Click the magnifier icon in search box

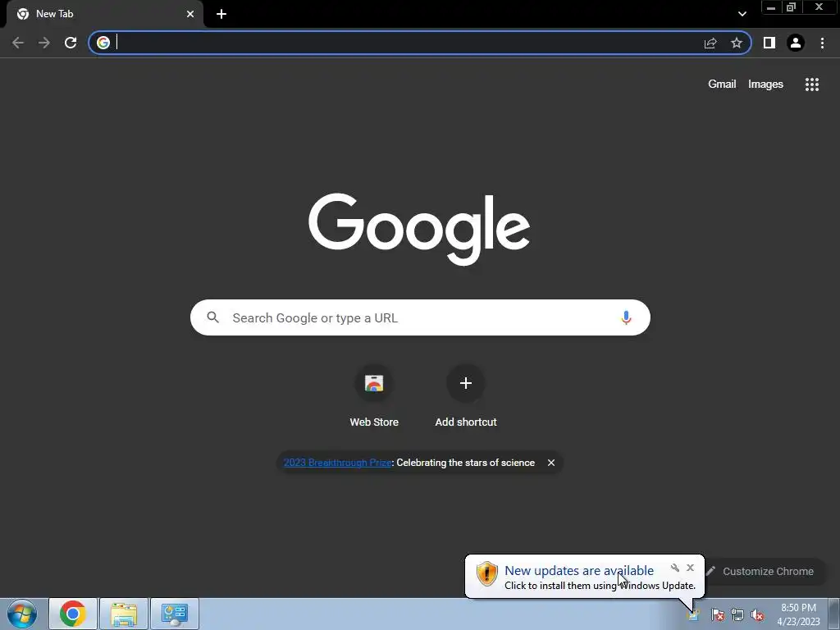pyautogui.click(x=212, y=317)
